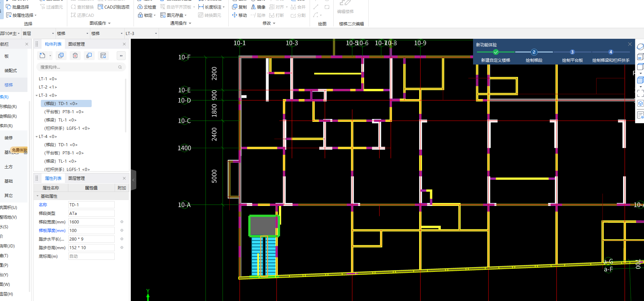
Task: Toggle 附加 circle for 踏步总高 row
Action: [x=122, y=247]
